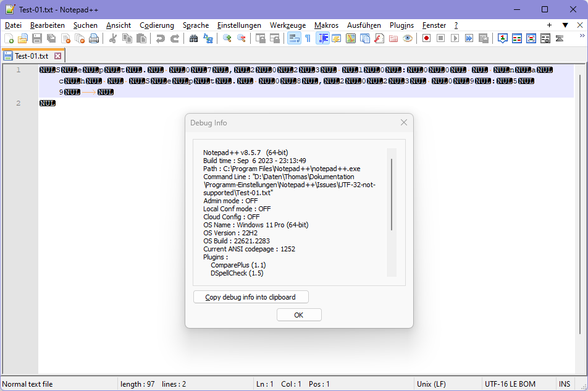The width and height of the screenshot is (588, 391).
Task: Click the stop macro recording square
Action: coord(440,38)
